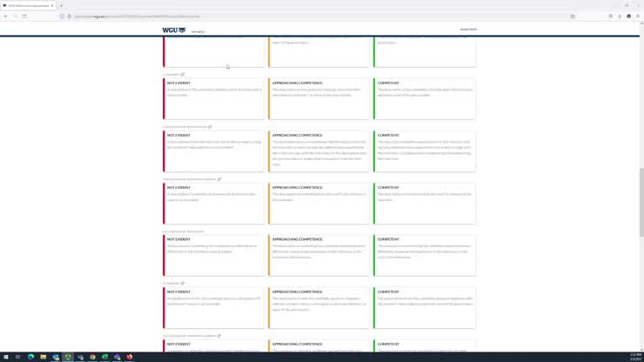Click the WGU logo in the header
Screen dimensions: 644x362
click(173, 30)
